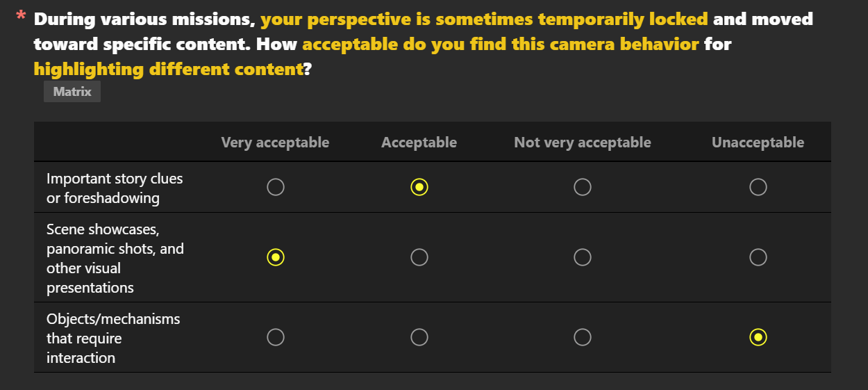Click the red required asterisk

[21, 17]
